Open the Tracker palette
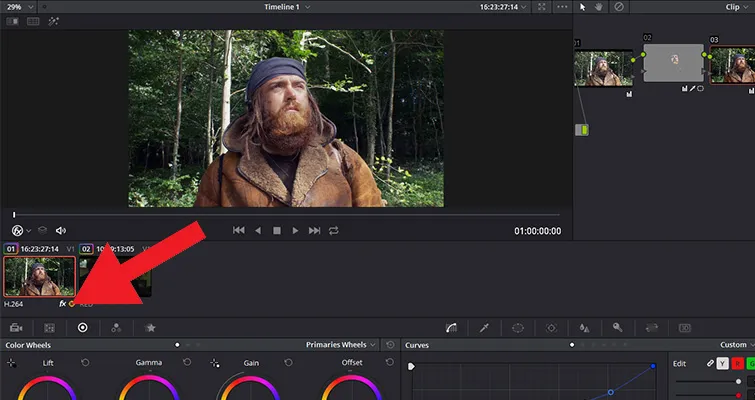Screen dimensions: 755x400 click(x=551, y=327)
